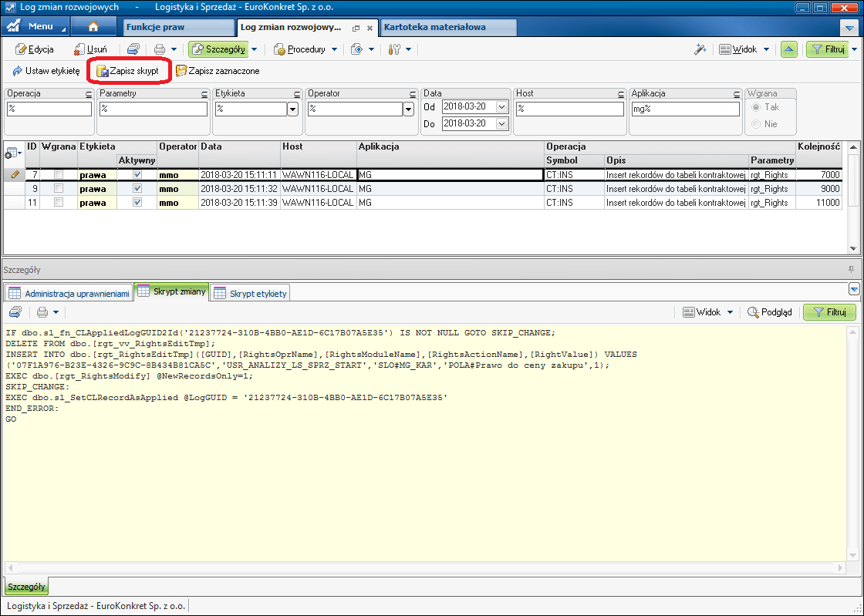
Task: Expand the top Widok dropdown arrow
Action: tap(766, 49)
